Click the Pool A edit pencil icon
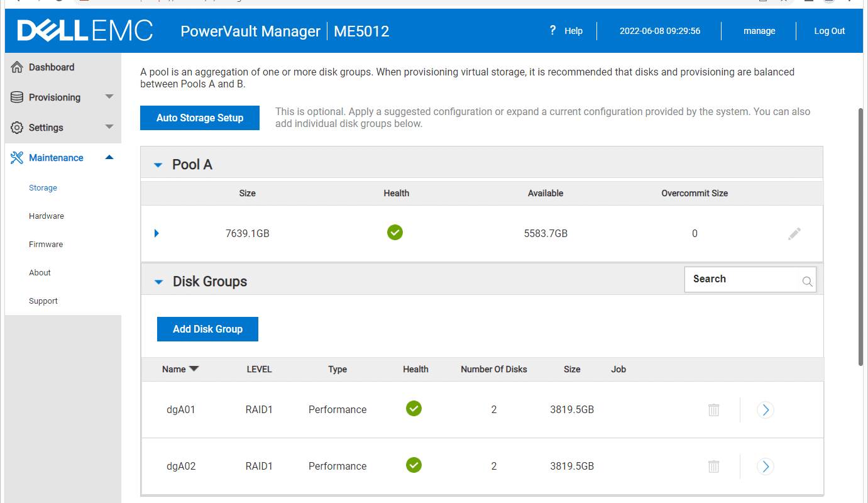 point(794,234)
